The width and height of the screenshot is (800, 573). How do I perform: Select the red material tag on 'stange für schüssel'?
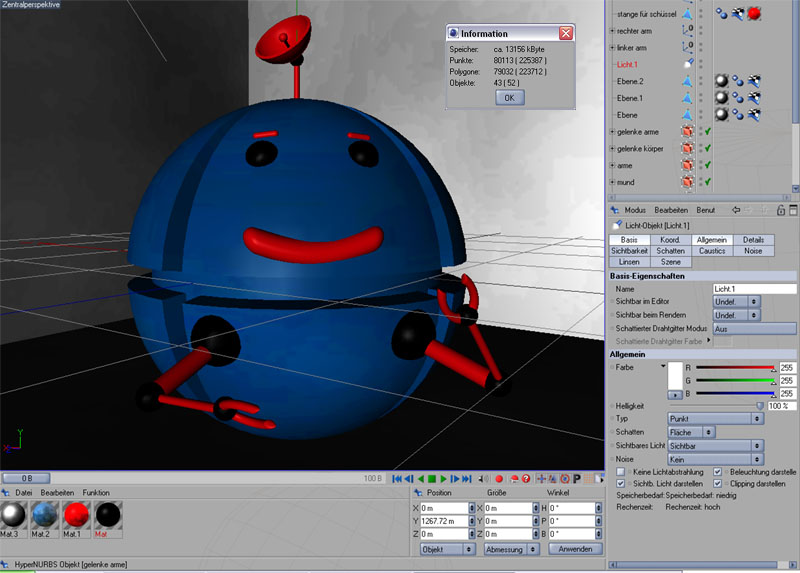[x=755, y=13]
